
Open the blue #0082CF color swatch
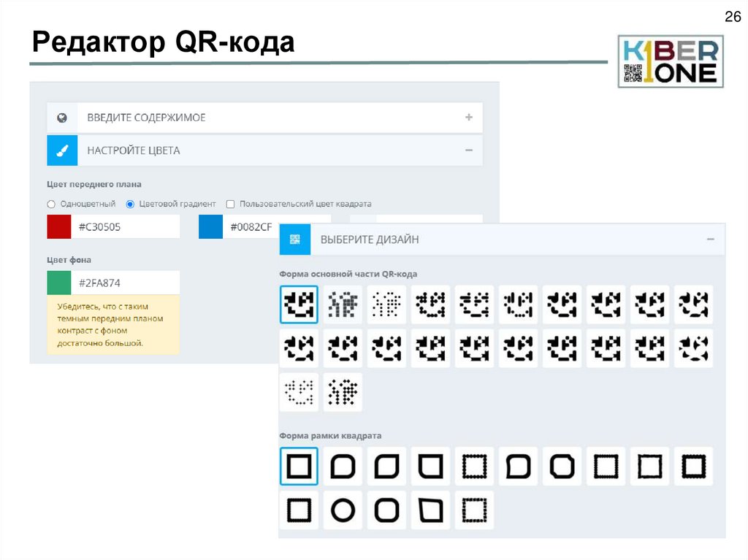[x=211, y=226]
